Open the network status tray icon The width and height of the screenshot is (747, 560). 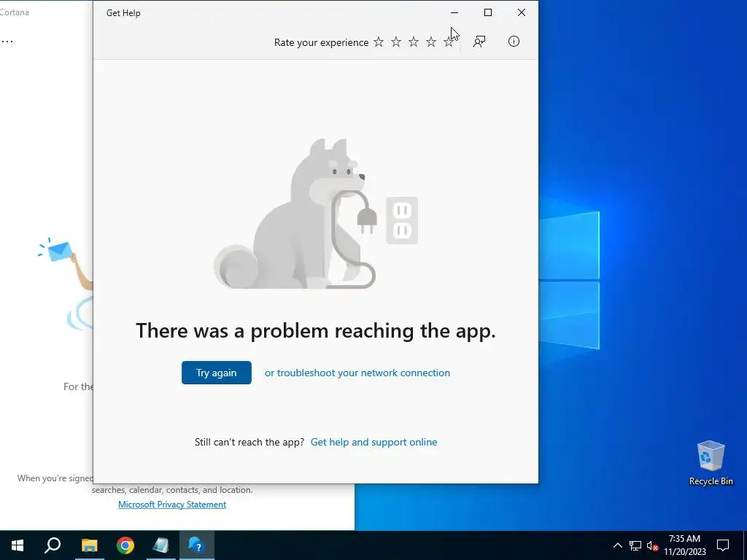pyautogui.click(x=635, y=545)
